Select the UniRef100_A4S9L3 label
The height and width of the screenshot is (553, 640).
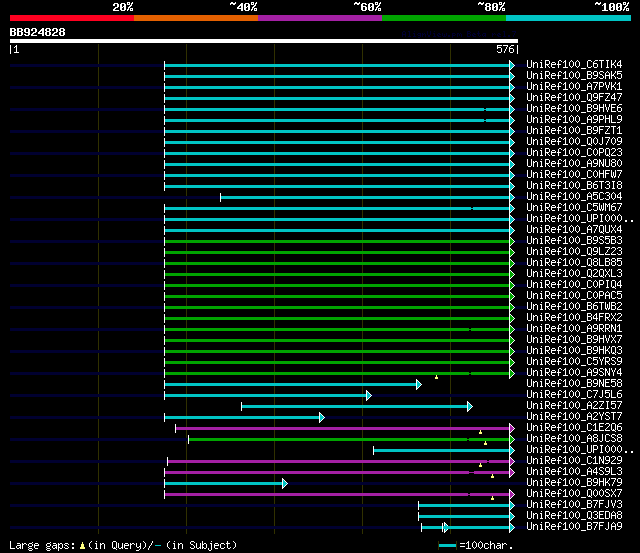[x=574, y=472]
